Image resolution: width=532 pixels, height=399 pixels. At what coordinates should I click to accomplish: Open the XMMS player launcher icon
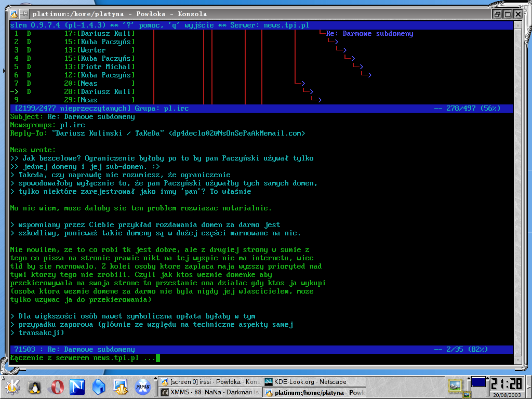(142, 387)
